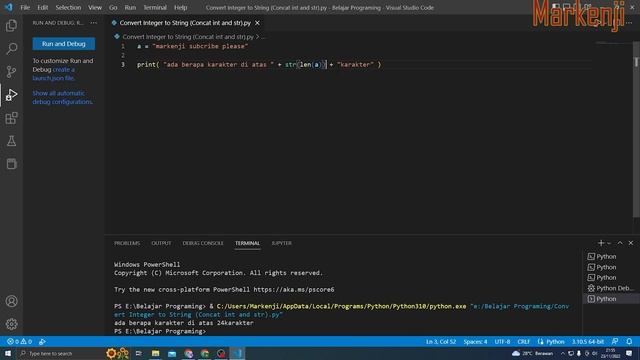
Task: Place cursor on line 1 string assignment
Action: click(x=193, y=46)
